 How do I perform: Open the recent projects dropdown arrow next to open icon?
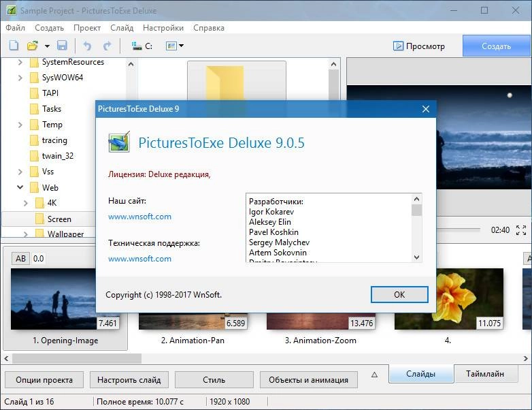click(x=47, y=46)
